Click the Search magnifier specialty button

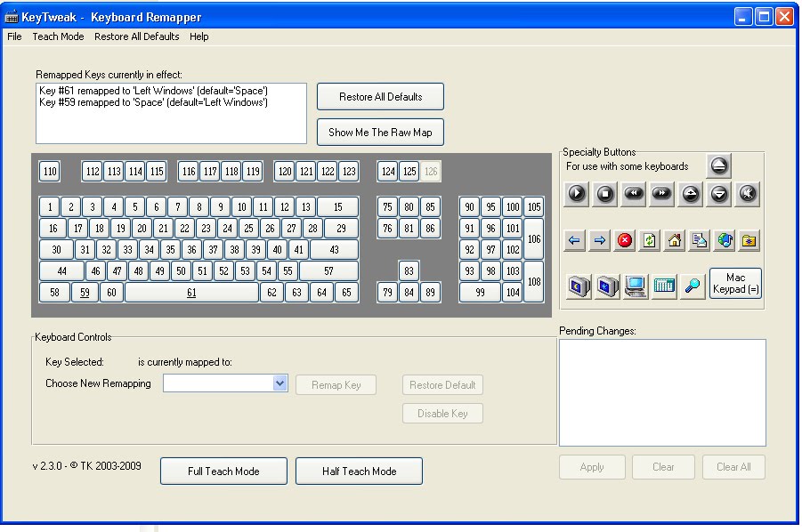pos(693,286)
